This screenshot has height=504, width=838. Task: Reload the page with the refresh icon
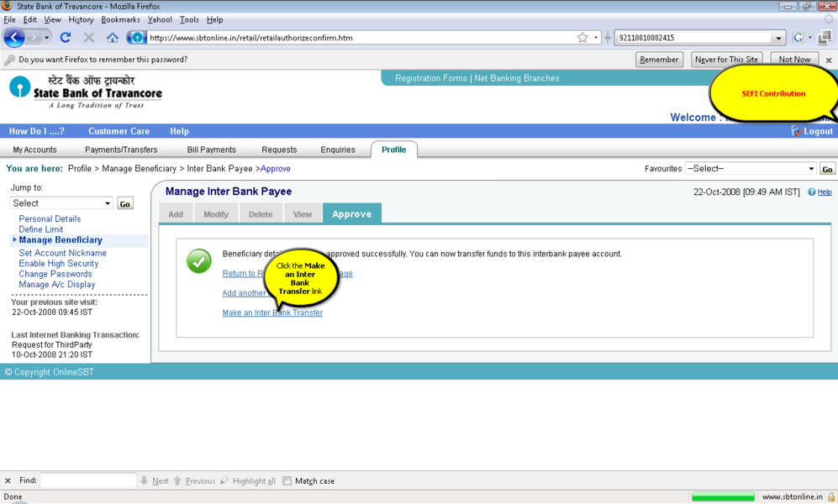click(x=66, y=38)
